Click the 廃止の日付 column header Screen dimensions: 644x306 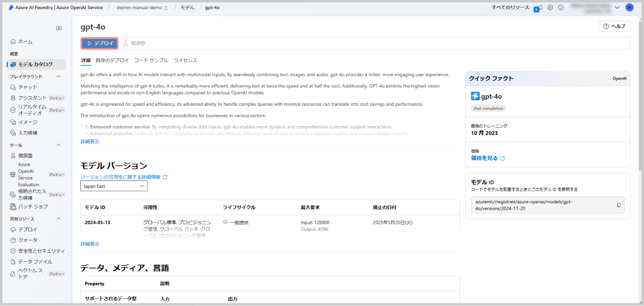click(x=385, y=207)
